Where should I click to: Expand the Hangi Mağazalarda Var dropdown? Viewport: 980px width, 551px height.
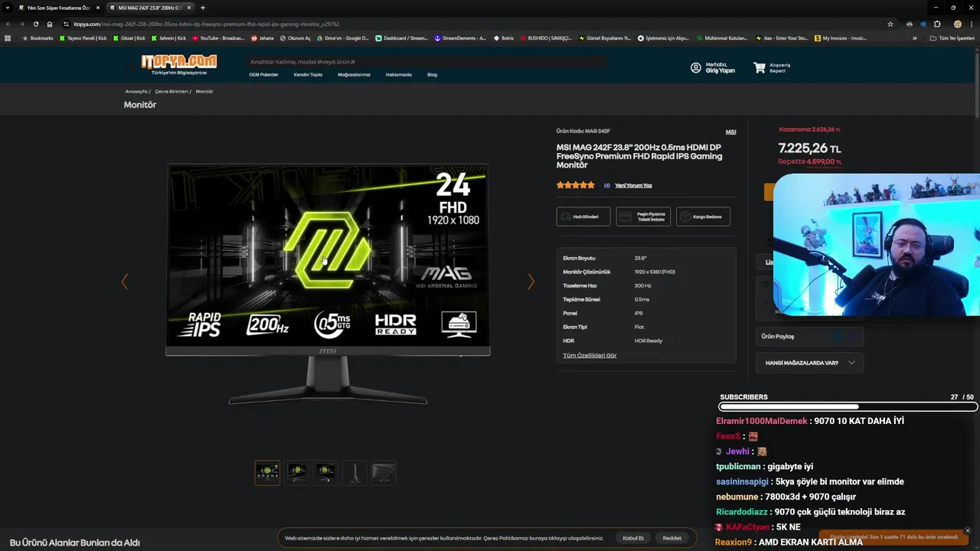(809, 363)
